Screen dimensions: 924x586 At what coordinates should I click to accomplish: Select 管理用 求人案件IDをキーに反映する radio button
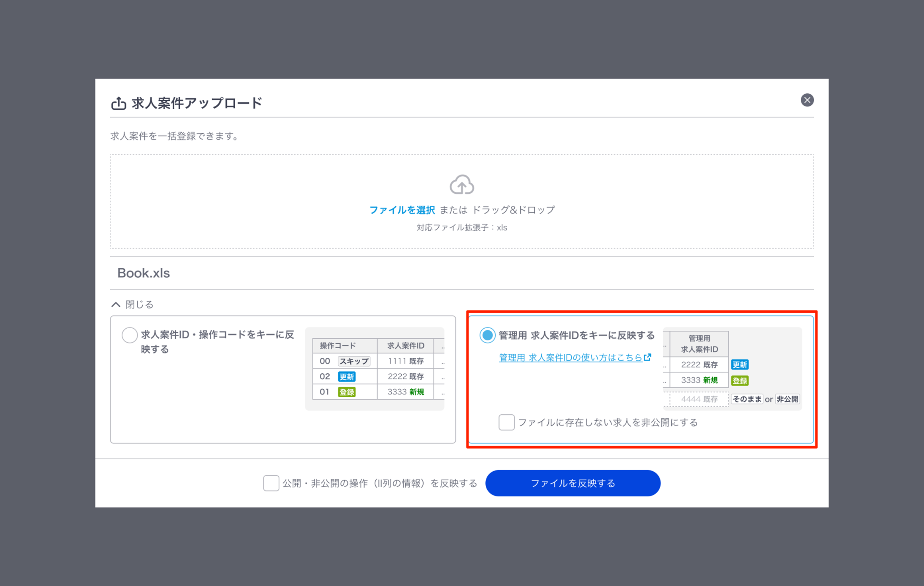click(487, 335)
